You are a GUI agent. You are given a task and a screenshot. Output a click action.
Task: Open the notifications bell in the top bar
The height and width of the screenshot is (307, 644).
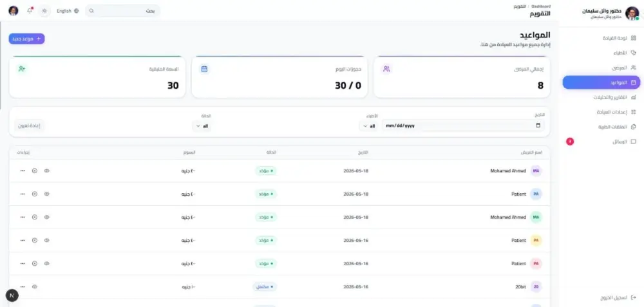tap(30, 11)
